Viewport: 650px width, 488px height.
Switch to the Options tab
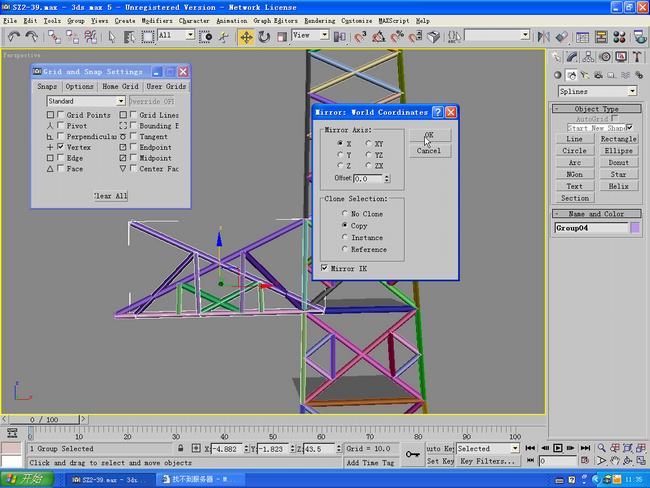(x=79, y=86)
